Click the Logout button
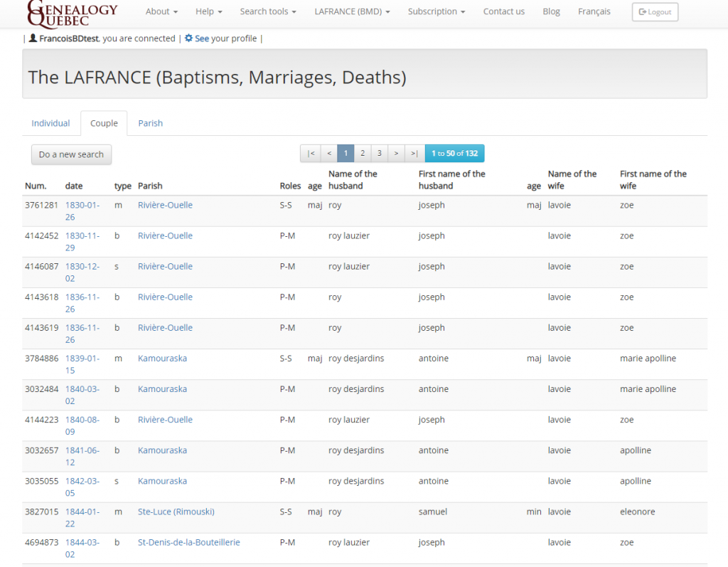Viewport: 728px width, 567px height. pos(655,12)
